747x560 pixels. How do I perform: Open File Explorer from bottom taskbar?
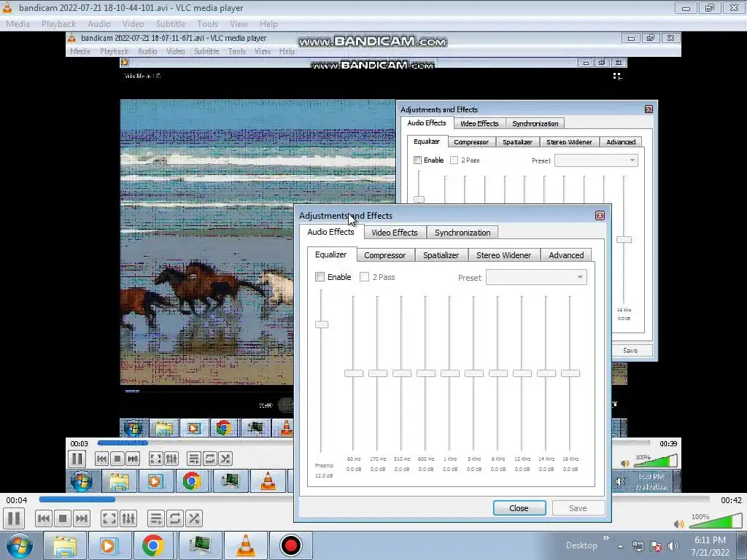[65, 545]
